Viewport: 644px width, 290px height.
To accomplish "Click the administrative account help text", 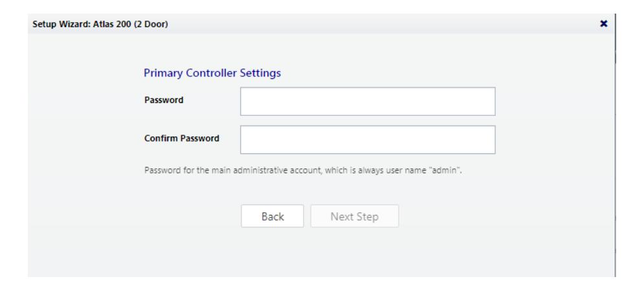I will [303, 170].
